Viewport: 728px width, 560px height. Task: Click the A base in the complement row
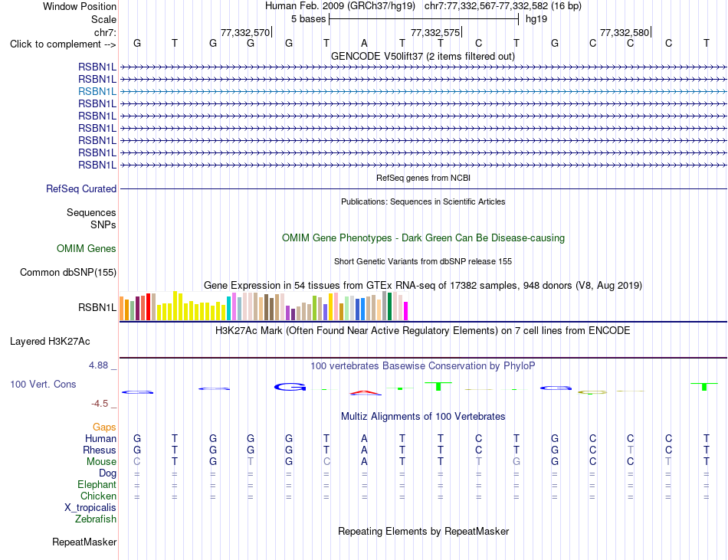pos(365,43)
